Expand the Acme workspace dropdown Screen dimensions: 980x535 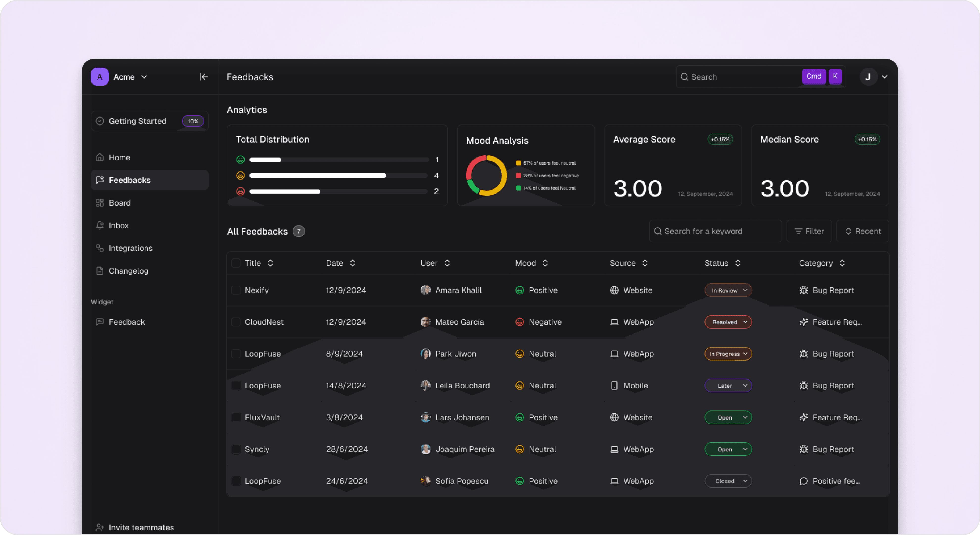tap(144, 77)
